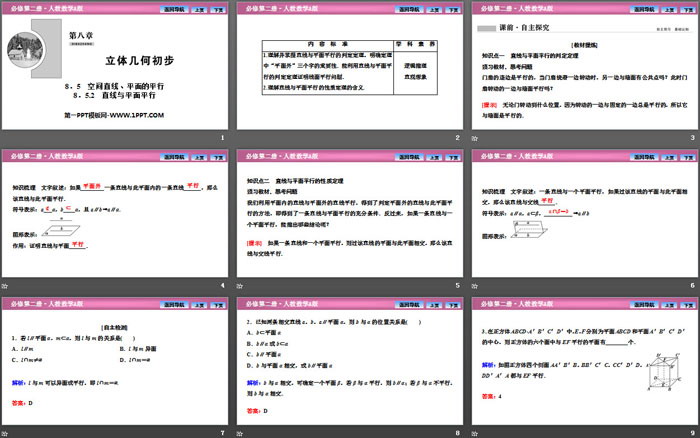700x438 pixels.
Task: Select slide 2 with the 内容标准 table
Action: (350, 66)
